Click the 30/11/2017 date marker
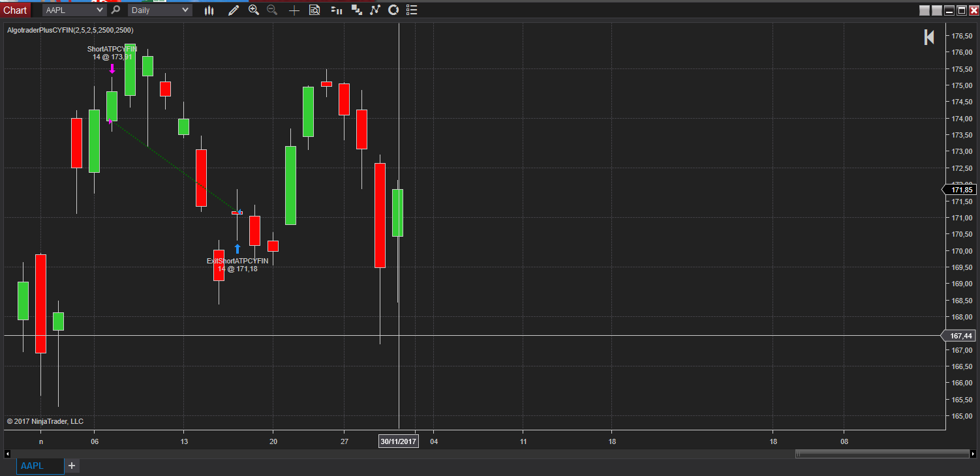The height and width of the screenshot is (476, 980). coord(399,441)
